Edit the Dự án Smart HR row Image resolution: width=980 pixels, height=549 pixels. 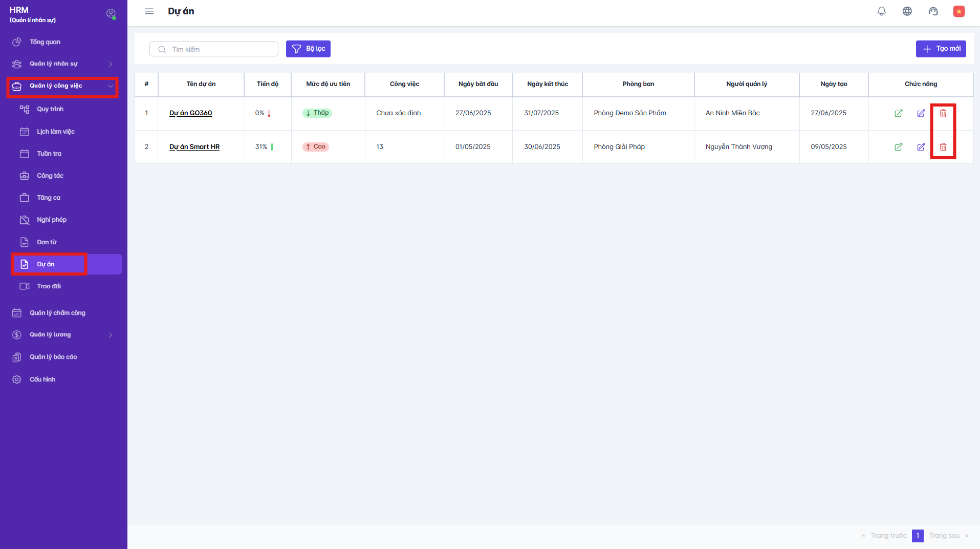pyautogui.click(x=921, y=147)
